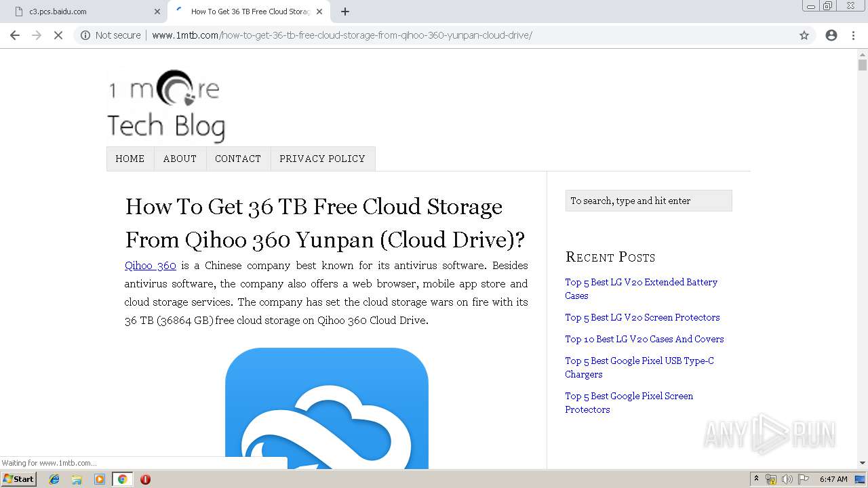Image resolution: width=868 pixels, height=488 pixels.
Task: Click the Recent Posts heading
Action: [610, 257]
